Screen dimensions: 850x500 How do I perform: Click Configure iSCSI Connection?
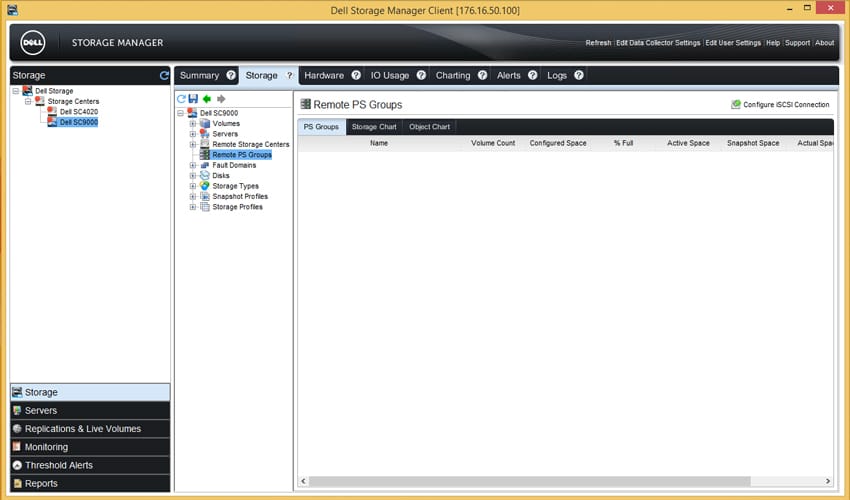pos(780,105)
